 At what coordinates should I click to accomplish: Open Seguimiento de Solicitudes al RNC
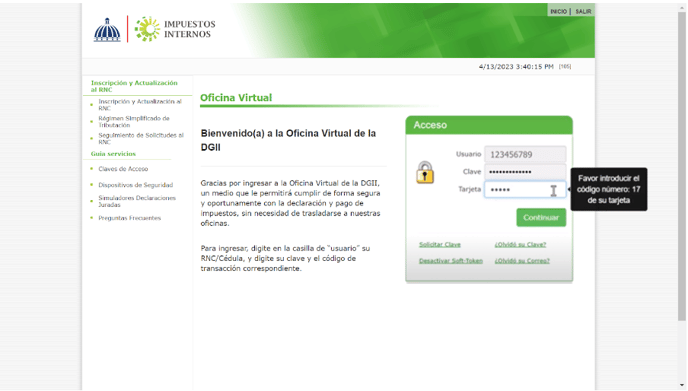pyautogui.click(x=141, y=139)
